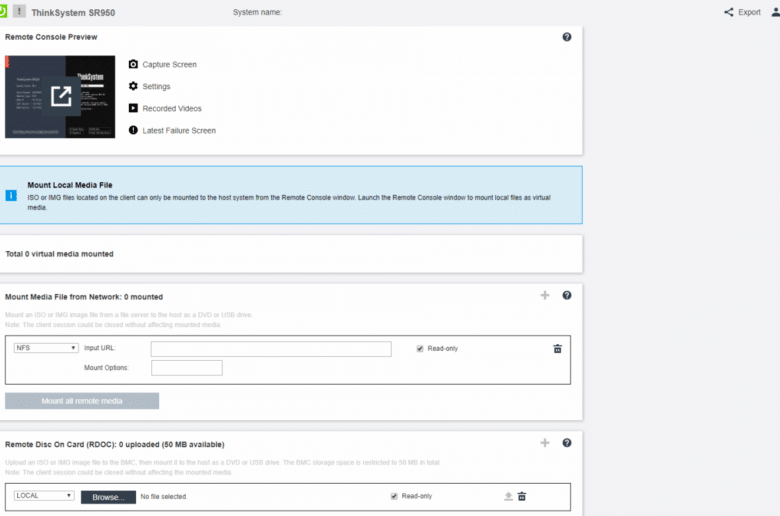Click 'Mount Local Media File' heading

point(70,185)
